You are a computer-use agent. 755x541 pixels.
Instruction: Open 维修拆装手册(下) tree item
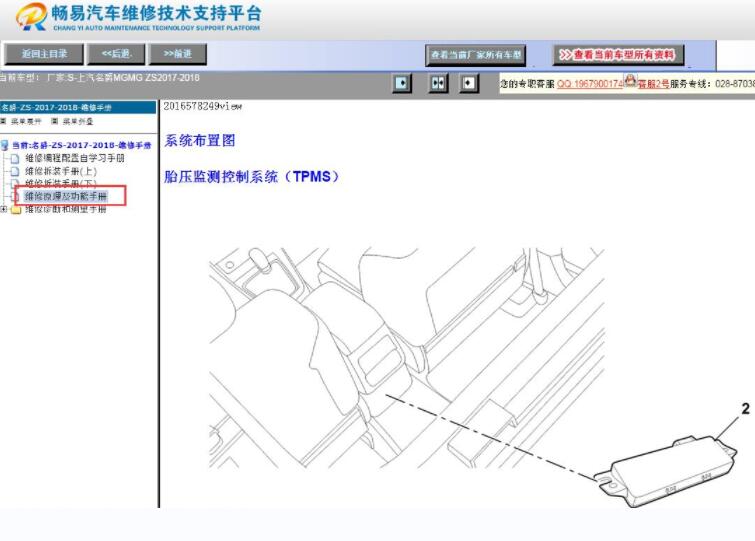61,183
